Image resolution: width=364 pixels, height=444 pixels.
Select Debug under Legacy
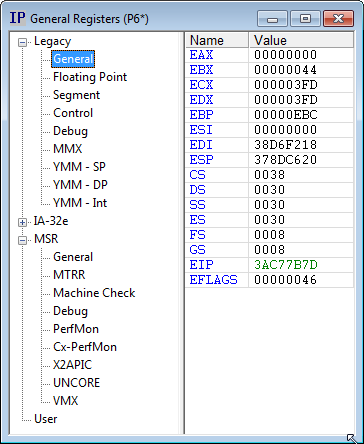[70, 131]
